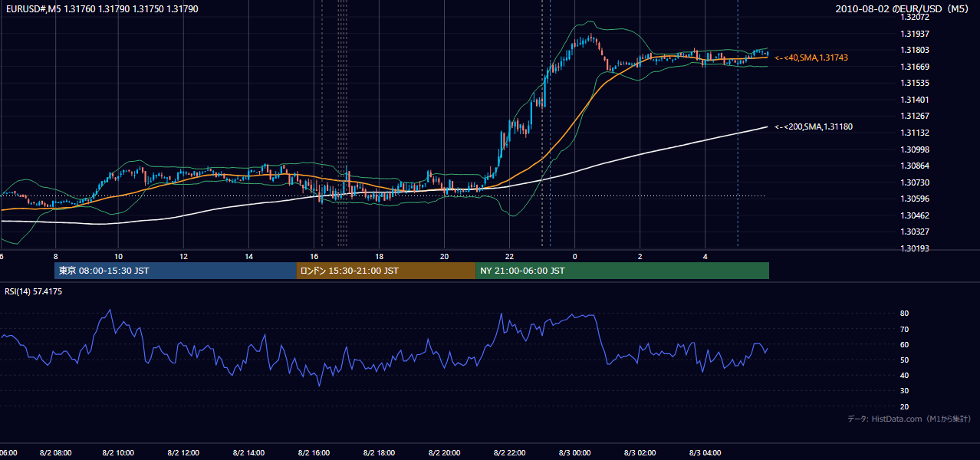Click RSI scale value 20
This screenshot has width=980, height=460.
905,406
